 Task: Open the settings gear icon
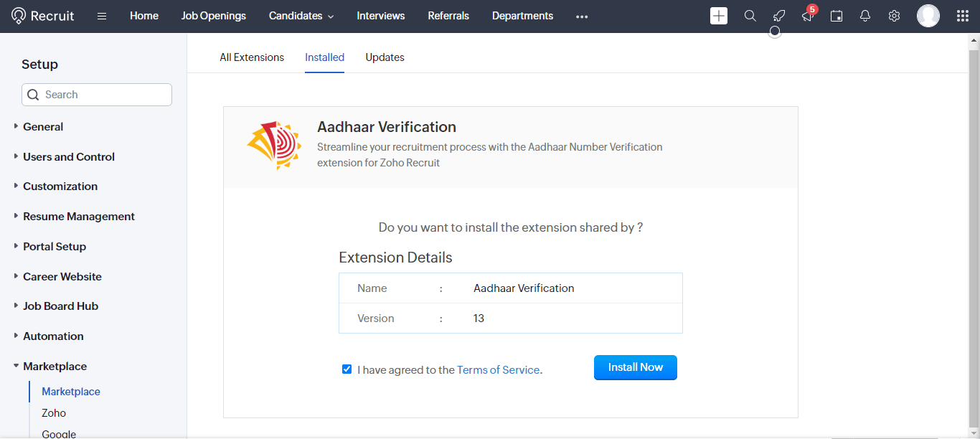pos(894,16)
